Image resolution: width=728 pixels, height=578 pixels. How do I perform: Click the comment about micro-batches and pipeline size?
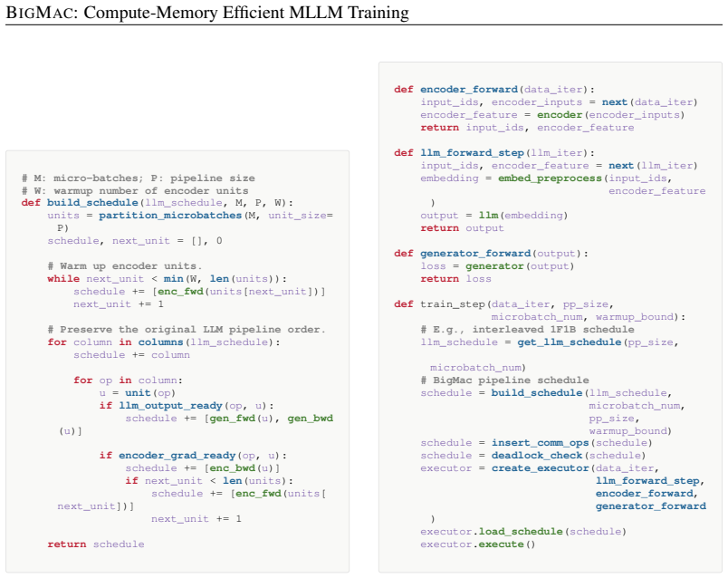coord(138,178)
